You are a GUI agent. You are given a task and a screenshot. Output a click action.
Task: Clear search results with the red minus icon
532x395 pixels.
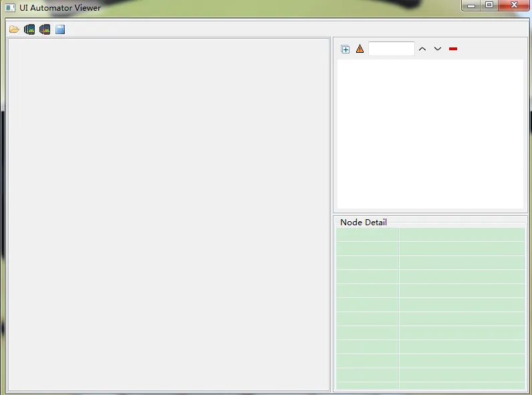(x=453, y=49)
